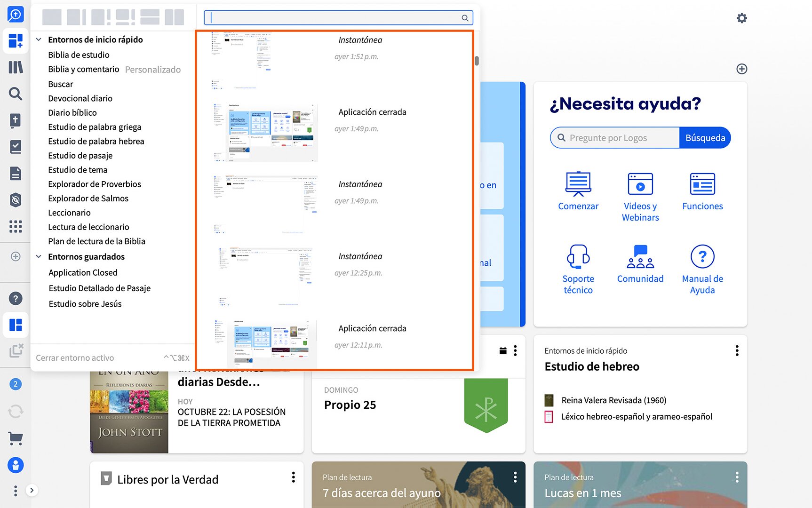The height and width of the screenshot is (508, 812).
Task: Open Aplicación cerrada snapshot from ayer 1:49 p.m.
Action: coord(335,133)
